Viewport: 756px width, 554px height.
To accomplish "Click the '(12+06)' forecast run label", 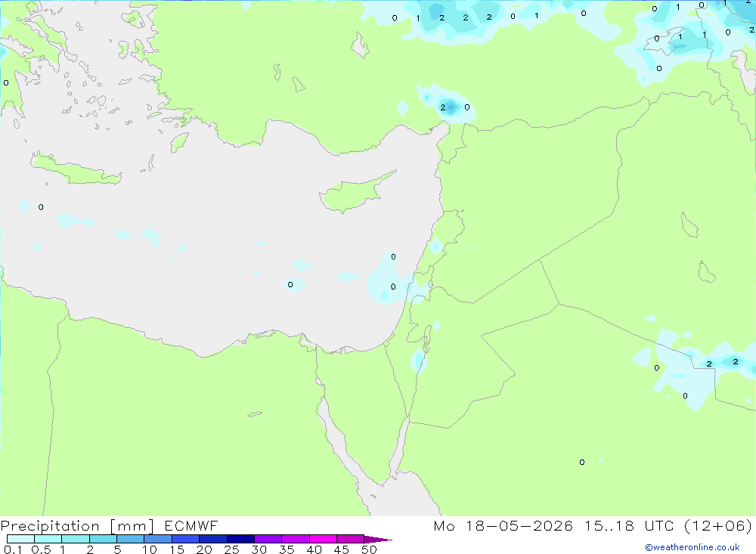I will pos(718,525).
